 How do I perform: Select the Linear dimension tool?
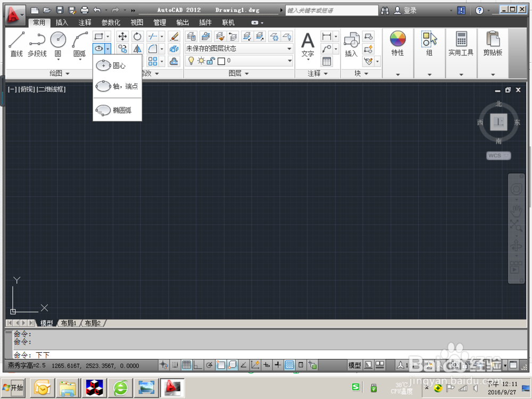(x=327, y=36)
